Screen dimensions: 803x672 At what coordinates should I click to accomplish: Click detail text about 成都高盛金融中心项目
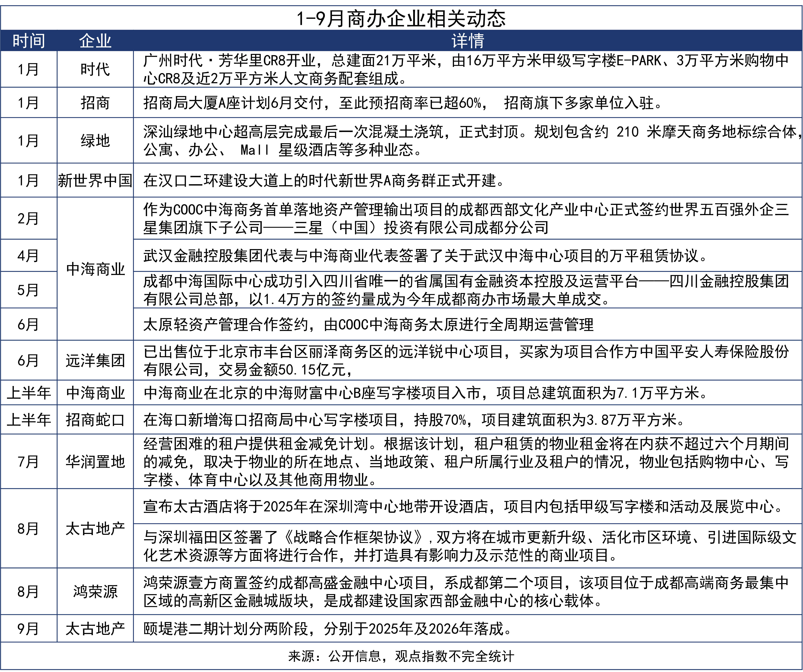[466, 591]
